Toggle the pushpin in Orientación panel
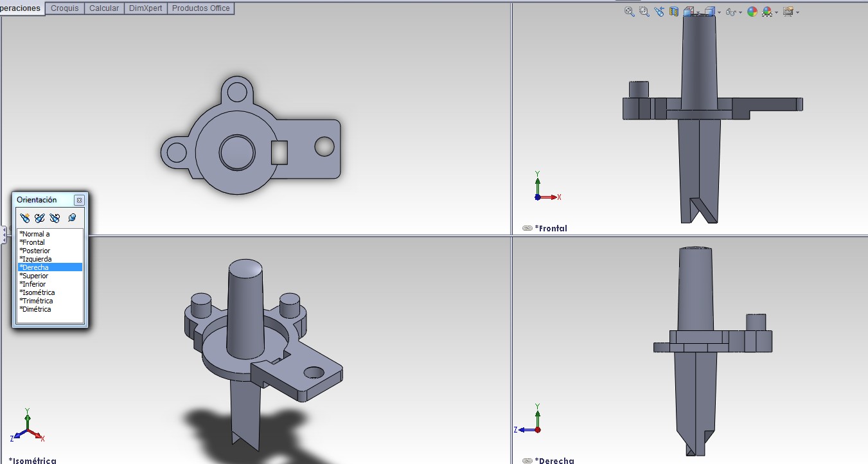 [72, 218]
